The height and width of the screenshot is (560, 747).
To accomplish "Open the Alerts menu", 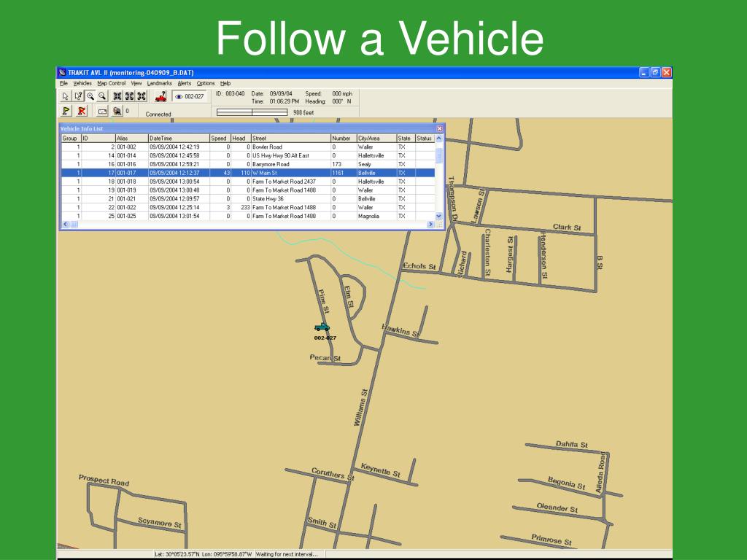I will (185, 83).
